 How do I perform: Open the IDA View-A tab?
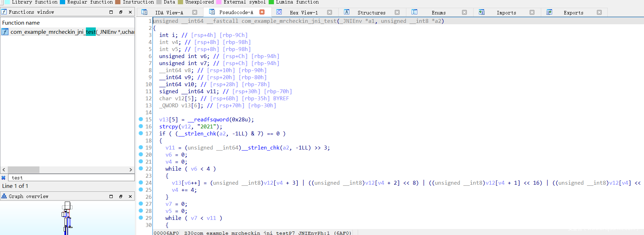click(169, 12)
